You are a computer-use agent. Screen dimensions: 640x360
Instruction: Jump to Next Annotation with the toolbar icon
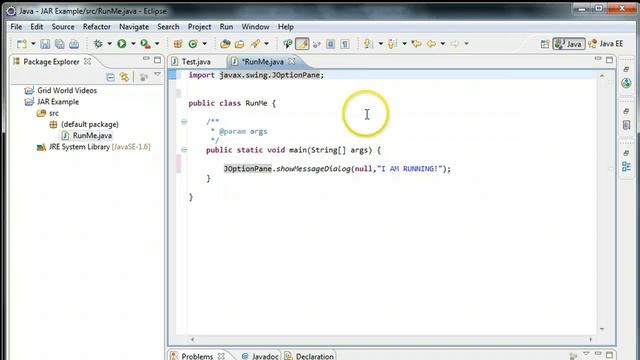[368, 44]
